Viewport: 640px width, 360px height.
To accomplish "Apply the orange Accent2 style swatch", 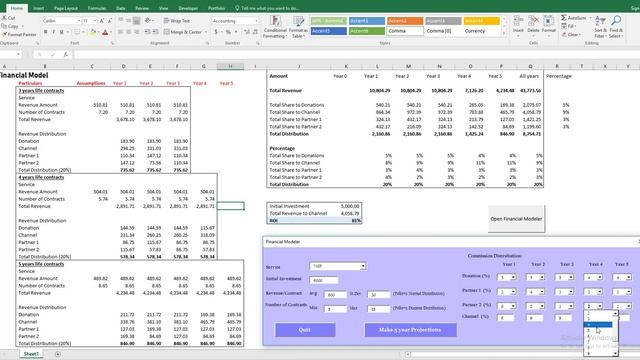I will 405,21.
